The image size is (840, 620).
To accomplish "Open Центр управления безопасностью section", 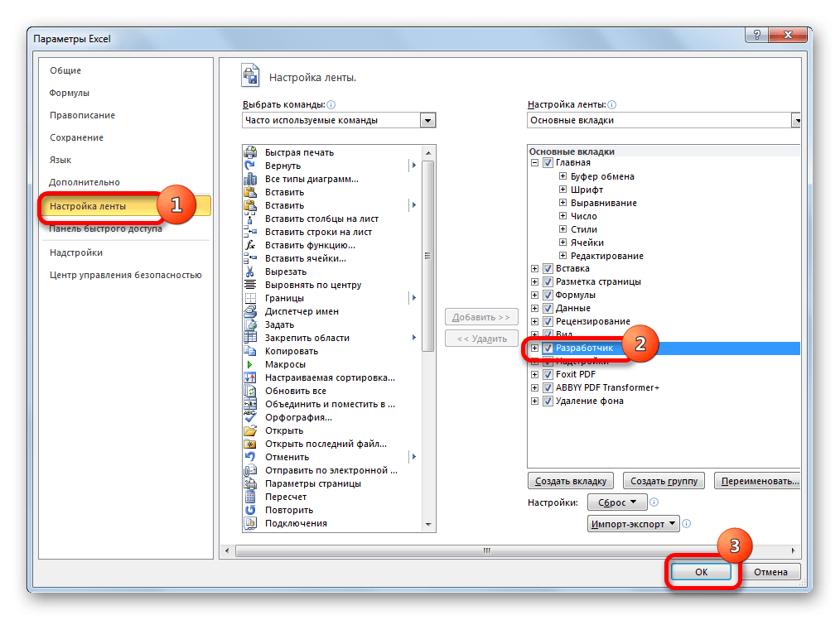I will tap(126, 275).
